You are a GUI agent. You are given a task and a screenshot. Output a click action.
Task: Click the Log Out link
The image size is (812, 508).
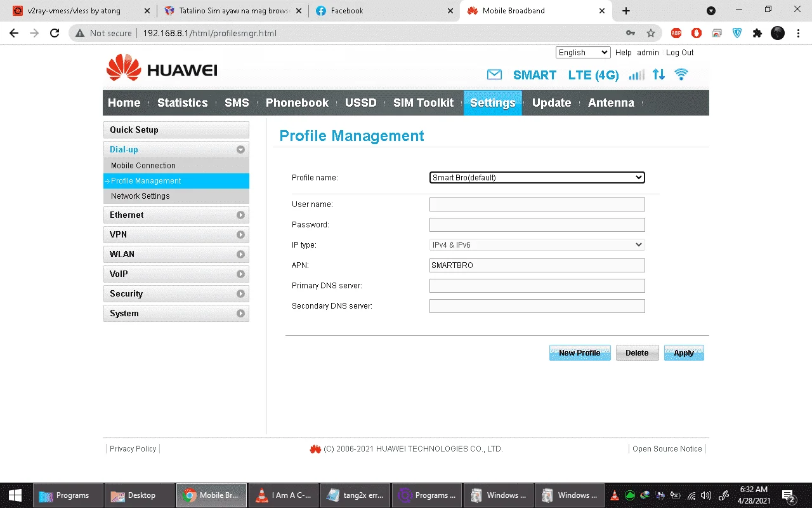point(679,53)
